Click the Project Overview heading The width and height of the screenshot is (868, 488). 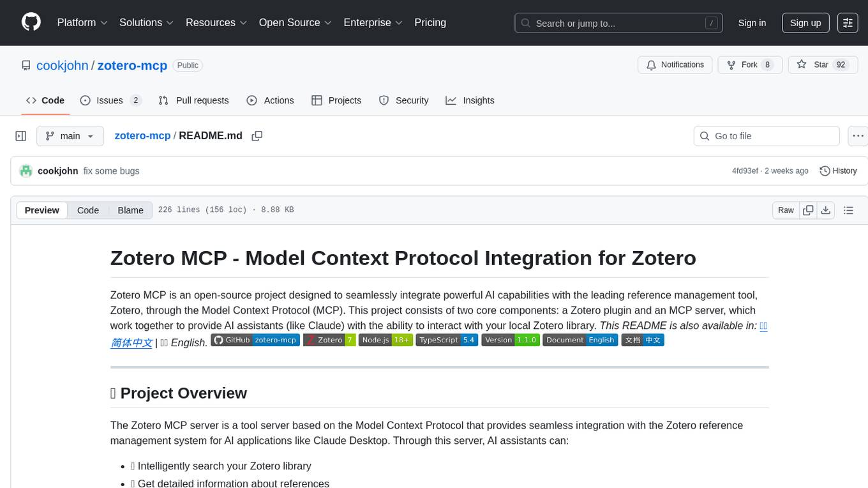(x=179, y=393)
